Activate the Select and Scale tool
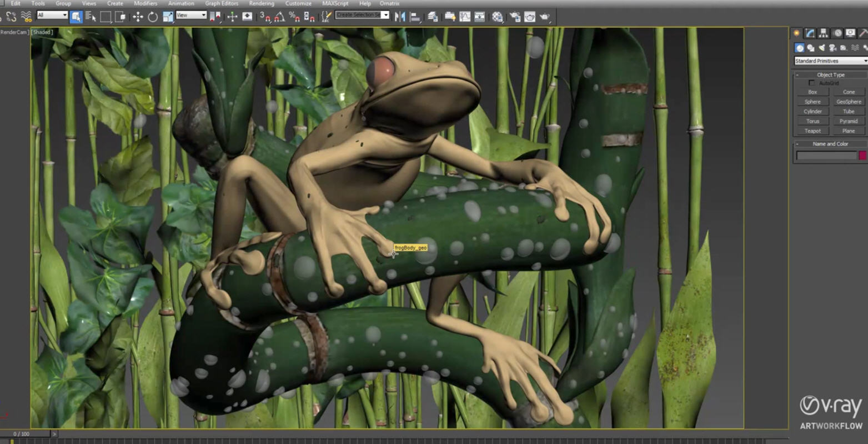 (168, 17)
